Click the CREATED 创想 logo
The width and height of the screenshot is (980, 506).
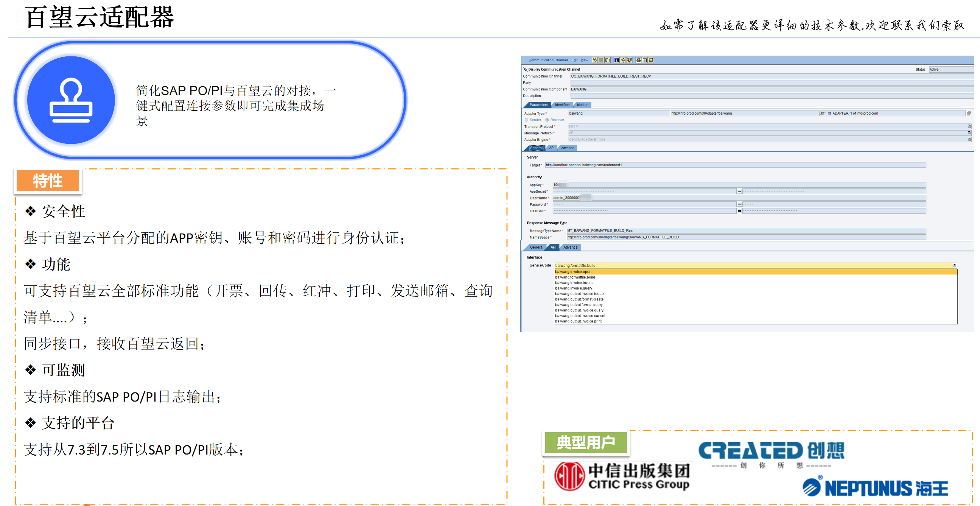click(x=772, y=455)
